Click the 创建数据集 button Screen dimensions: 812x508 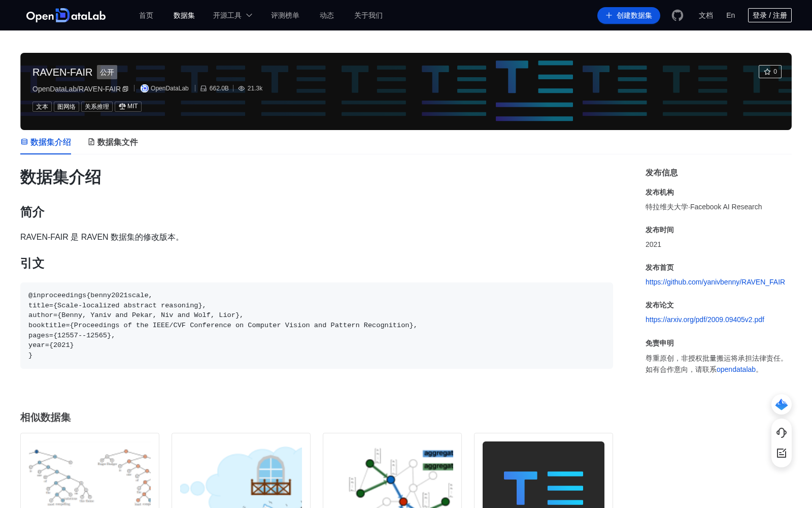[629, 15]
